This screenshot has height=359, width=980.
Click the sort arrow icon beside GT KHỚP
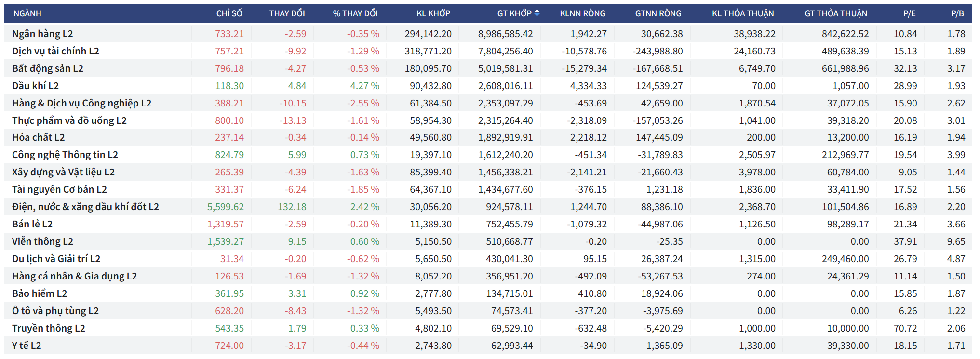[537, 13]
